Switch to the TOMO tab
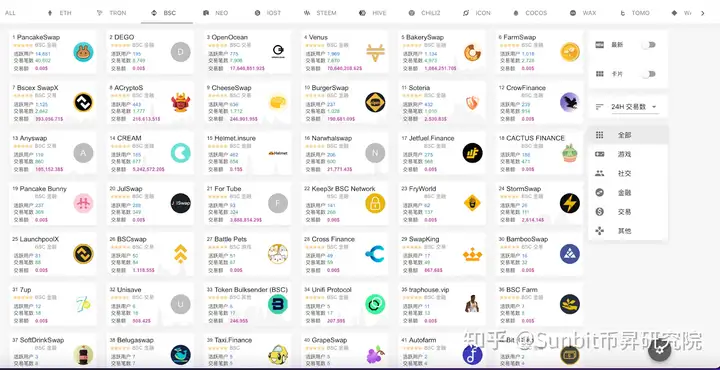The image size is (720, 370). click(635, 13)
